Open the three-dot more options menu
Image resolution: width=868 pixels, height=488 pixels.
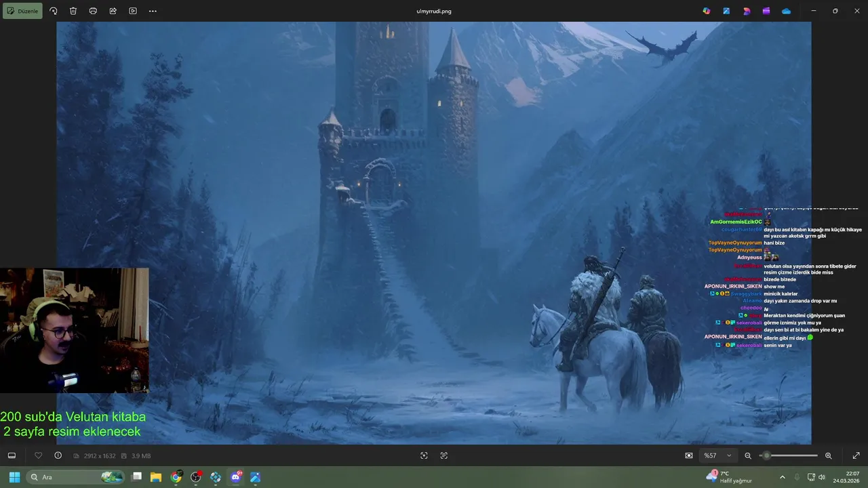[x=153, y=11]
